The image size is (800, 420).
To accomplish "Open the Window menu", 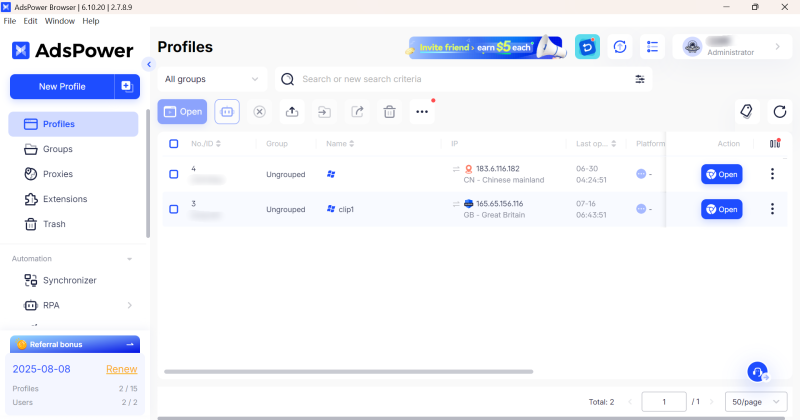I will pyautogui.click(x=60, y=21).
